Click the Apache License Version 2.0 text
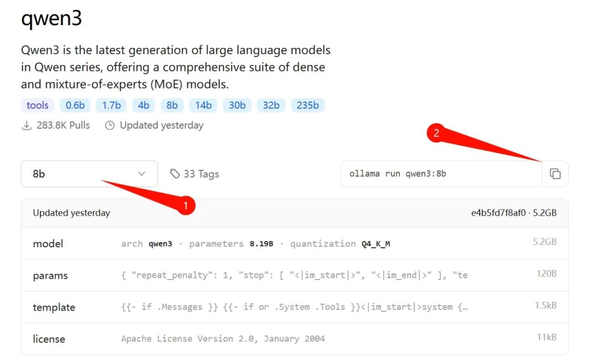Image resolution: width=590 pixels, height=364 pixels. (223, 339)
